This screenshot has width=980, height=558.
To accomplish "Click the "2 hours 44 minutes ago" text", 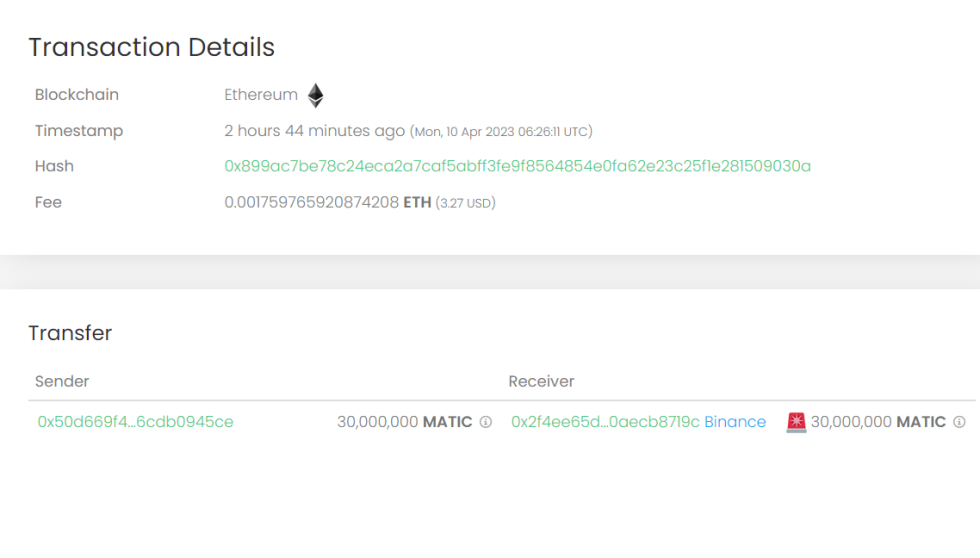I will pos(314,130).
